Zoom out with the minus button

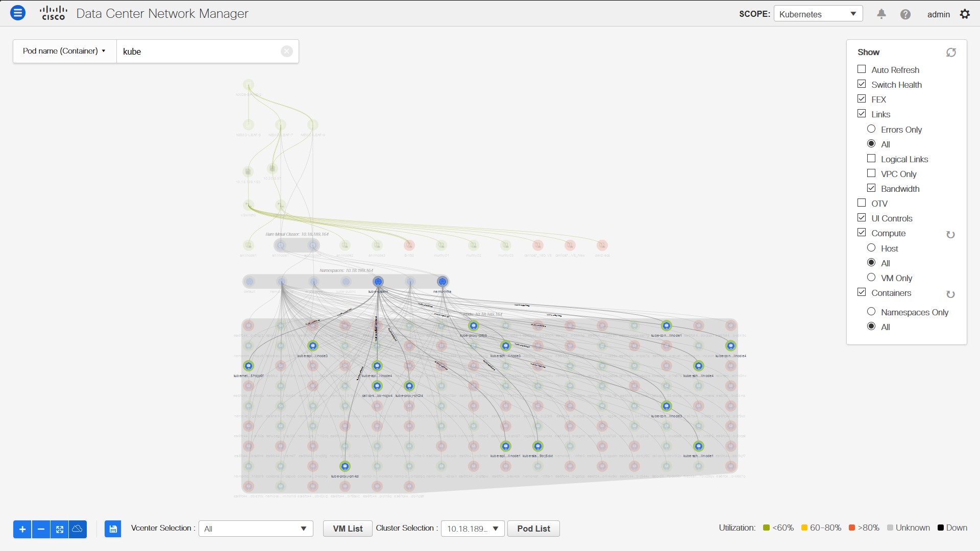[x=41, y=529]
